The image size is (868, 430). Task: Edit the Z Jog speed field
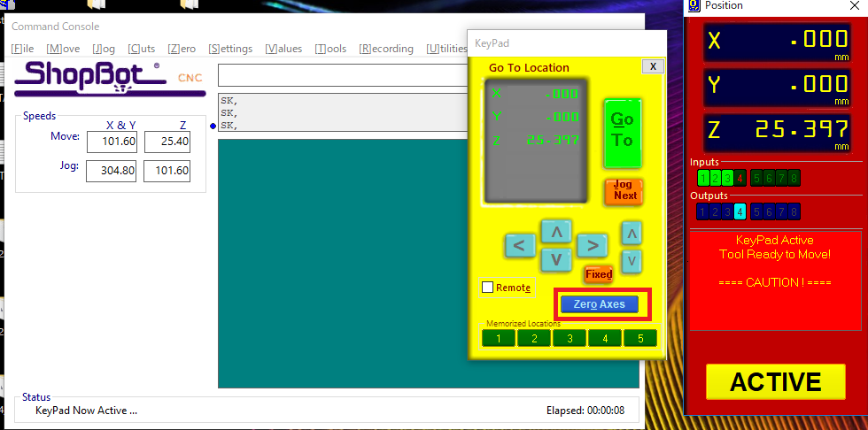tap(167, 171)
